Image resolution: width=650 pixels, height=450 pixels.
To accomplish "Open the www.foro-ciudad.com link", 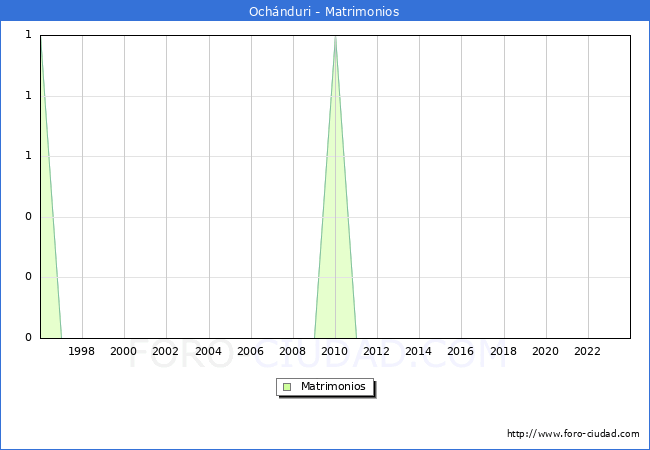I will click(573, 434).
